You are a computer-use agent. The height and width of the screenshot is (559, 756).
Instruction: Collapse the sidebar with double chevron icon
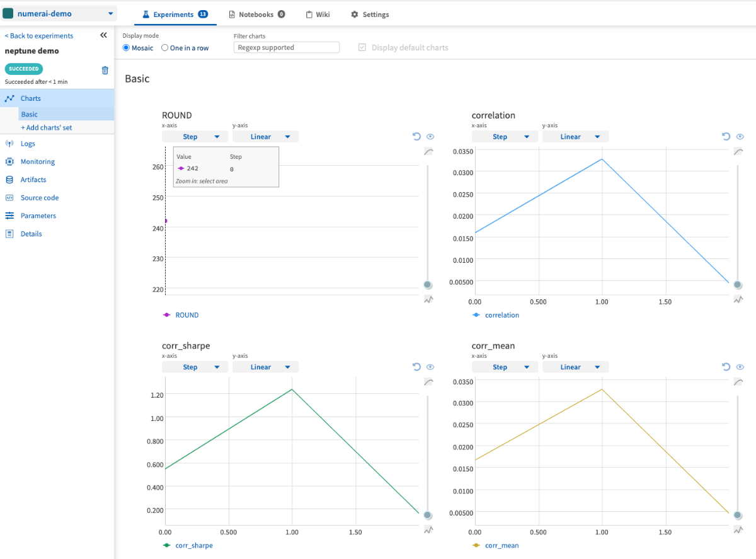click(103, 35)
